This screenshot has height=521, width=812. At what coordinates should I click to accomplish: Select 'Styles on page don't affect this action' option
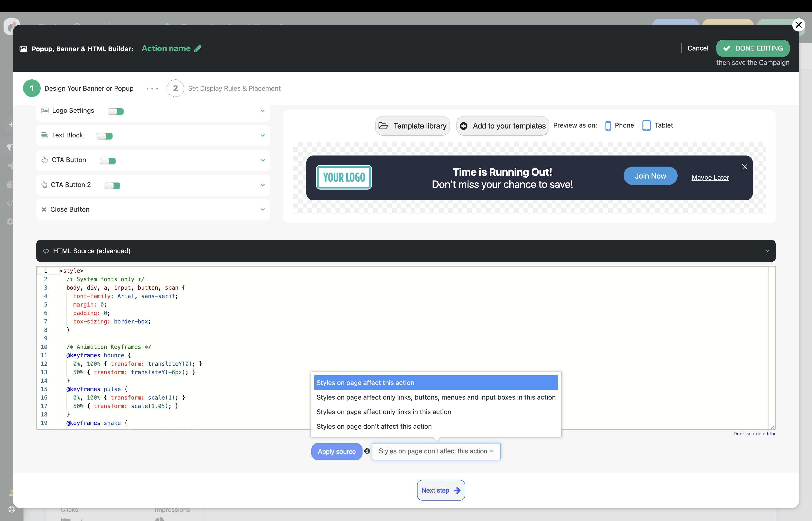pos(436,426)
